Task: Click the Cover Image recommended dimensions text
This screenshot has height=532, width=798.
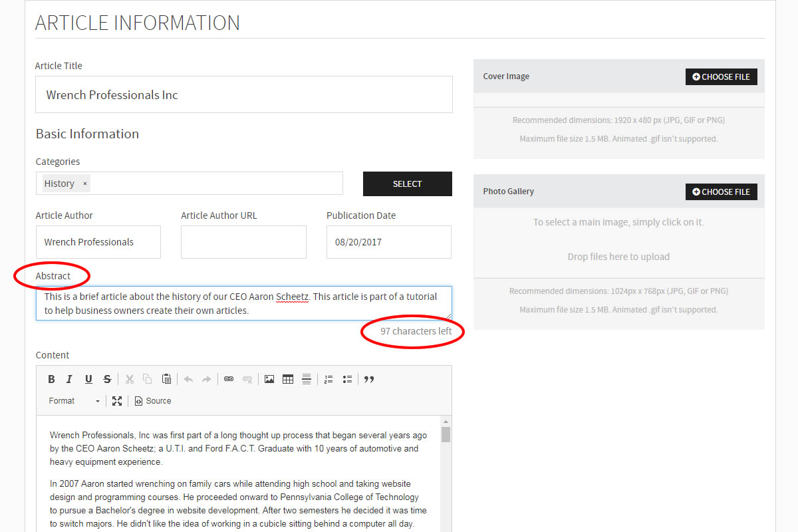Action: 618,120
